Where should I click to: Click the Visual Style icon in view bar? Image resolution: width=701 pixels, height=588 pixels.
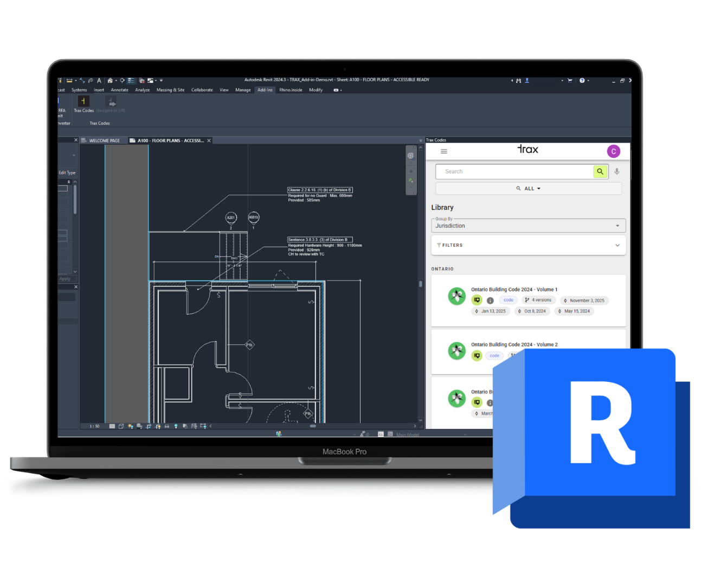(x=121, y=426)
